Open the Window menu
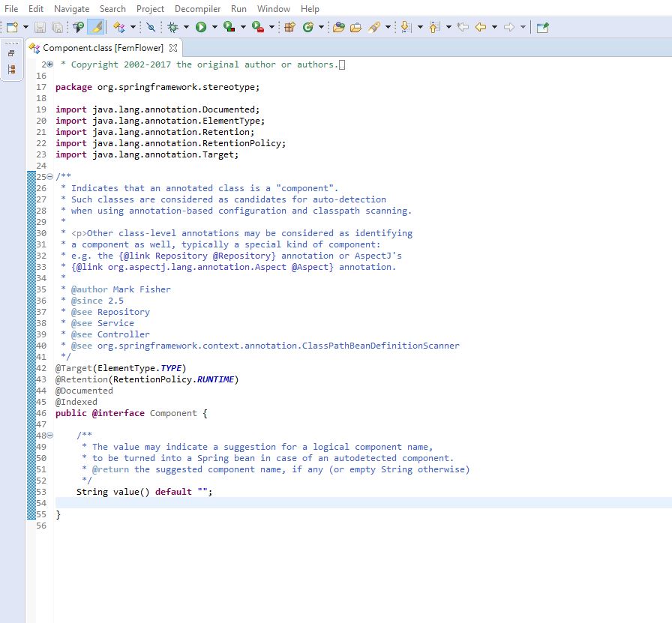 click(274, 8)
